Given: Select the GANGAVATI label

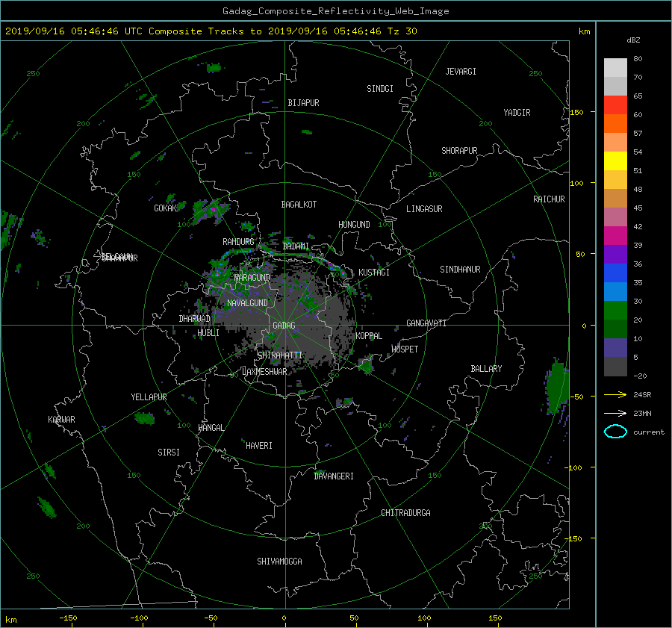Looking at the screenshot, I should point(426,323).
